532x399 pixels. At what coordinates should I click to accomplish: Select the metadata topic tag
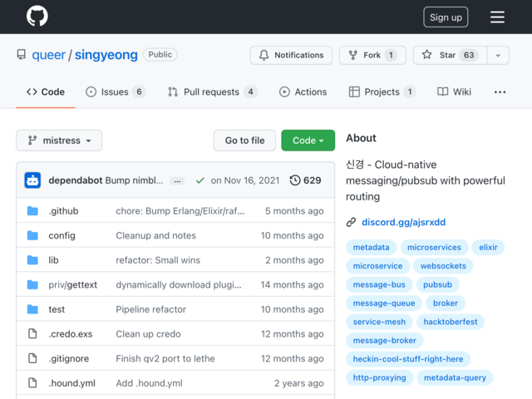(372, 248)
